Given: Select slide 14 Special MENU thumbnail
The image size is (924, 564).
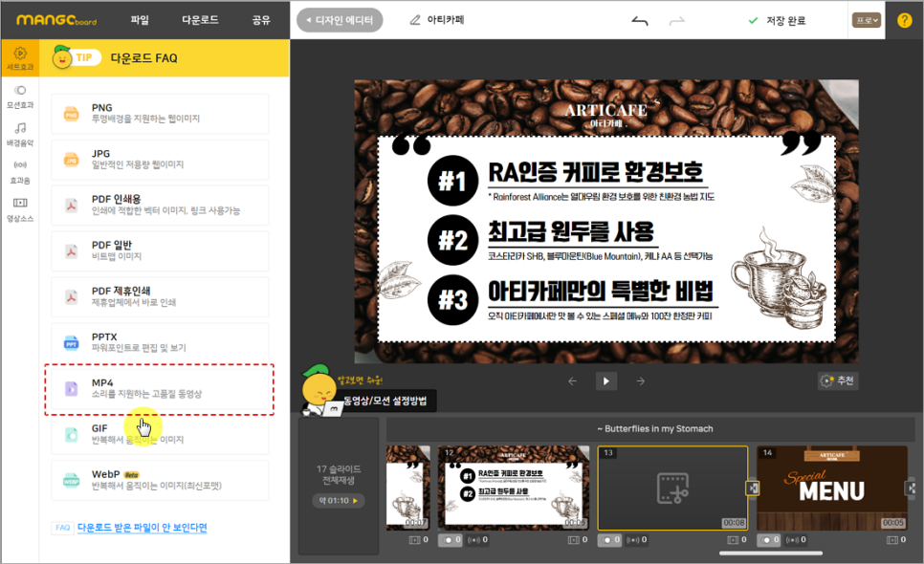Looking at the screenshot, I should coord(832,488).
